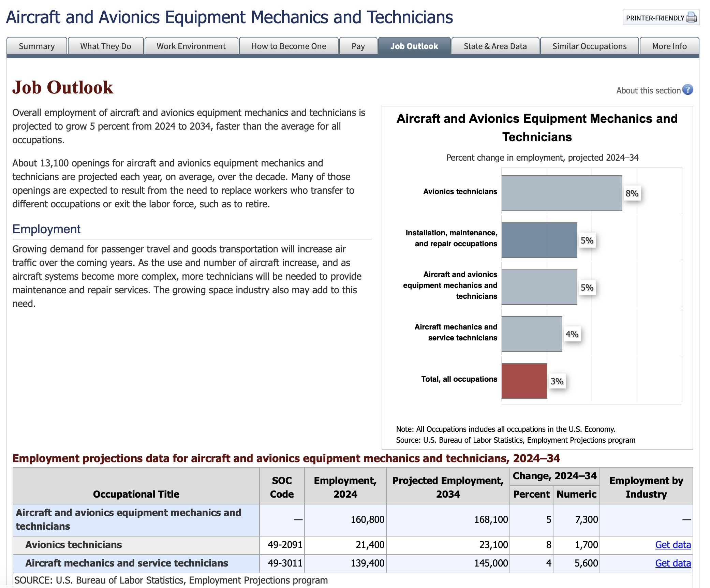Click the Aircraft mechanics 4% bar
Screen dimensions: 710x588
pos(532,334)
